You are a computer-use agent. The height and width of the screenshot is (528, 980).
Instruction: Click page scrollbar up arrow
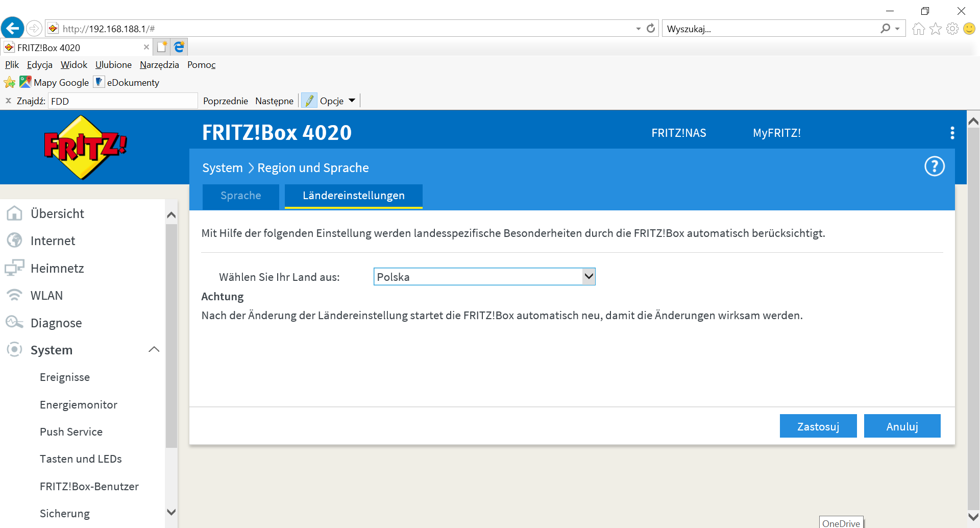tap(973, 122)
